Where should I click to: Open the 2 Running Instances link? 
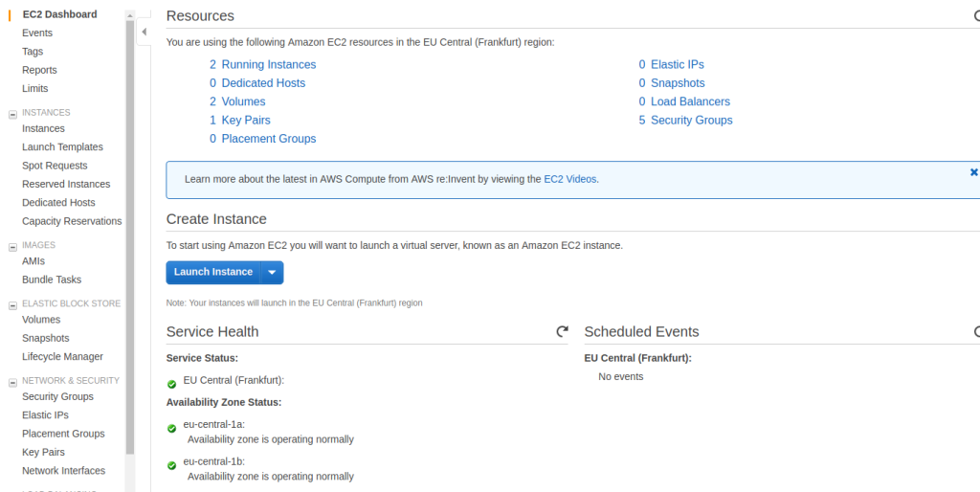(x=262, y=64)
